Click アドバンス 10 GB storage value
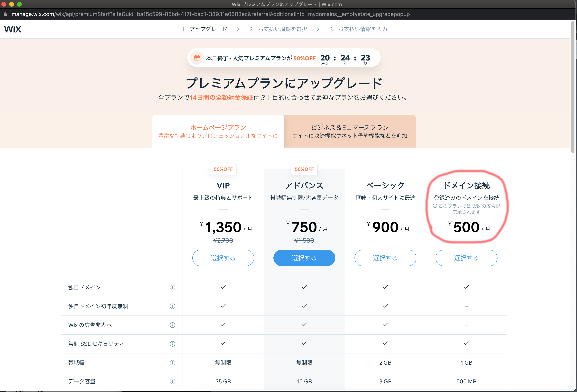This screenshot has height=392, width=577. pyautogui.click(x=304, y=381)
